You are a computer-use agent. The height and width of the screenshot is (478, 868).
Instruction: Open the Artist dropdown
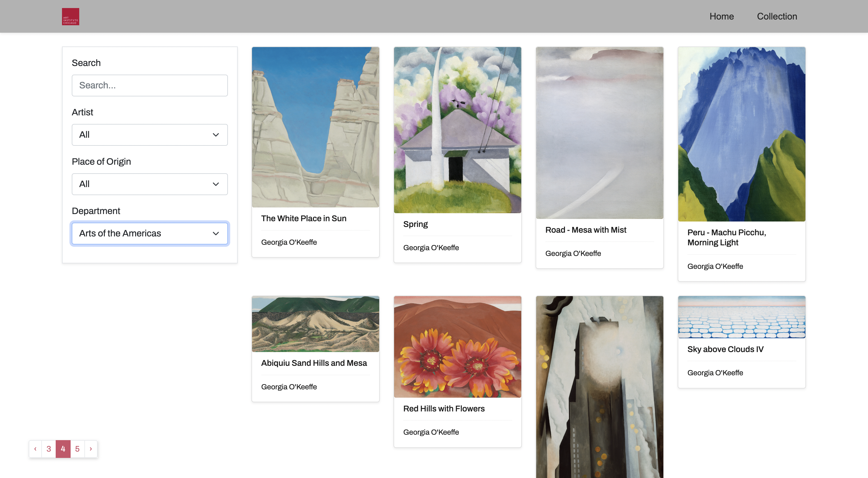coord(150,135)
